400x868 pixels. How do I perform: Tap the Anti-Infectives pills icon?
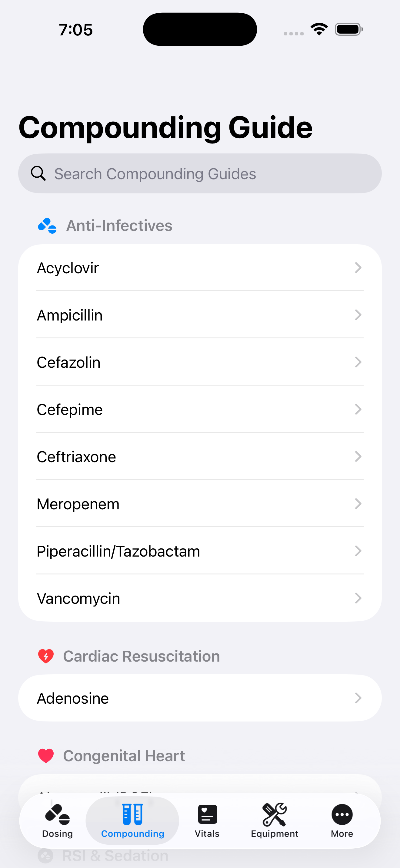point(47,226)
